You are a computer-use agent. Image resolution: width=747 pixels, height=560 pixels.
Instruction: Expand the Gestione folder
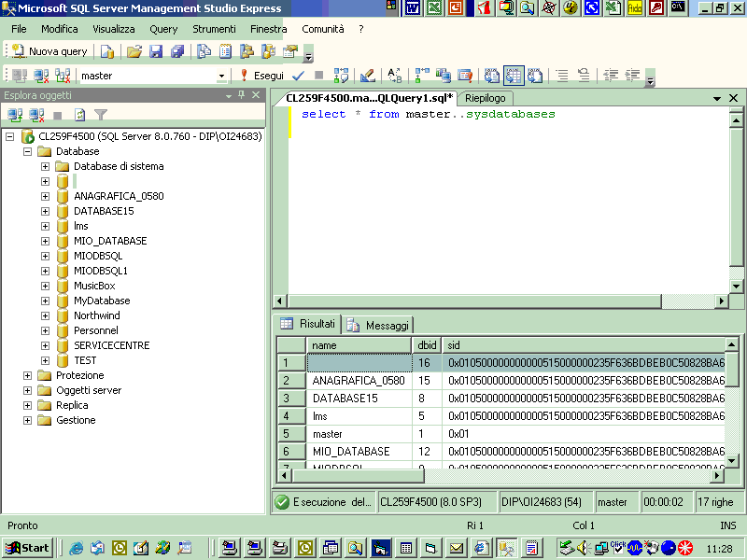[x=28, y=421]
